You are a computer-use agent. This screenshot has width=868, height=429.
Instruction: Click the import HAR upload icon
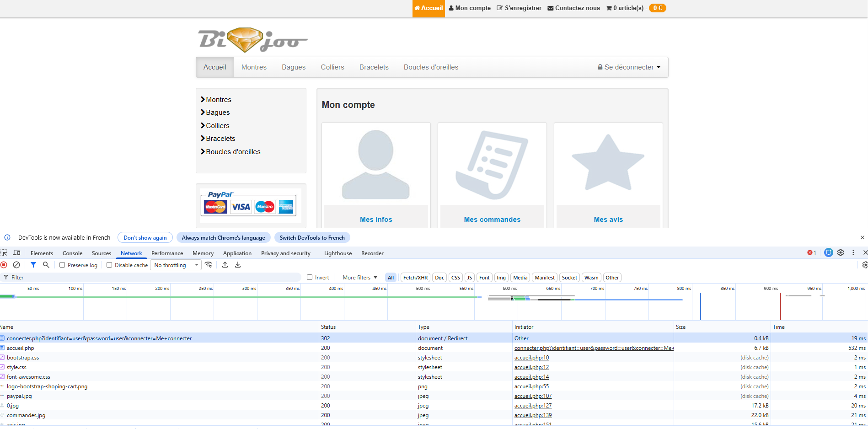225,265
